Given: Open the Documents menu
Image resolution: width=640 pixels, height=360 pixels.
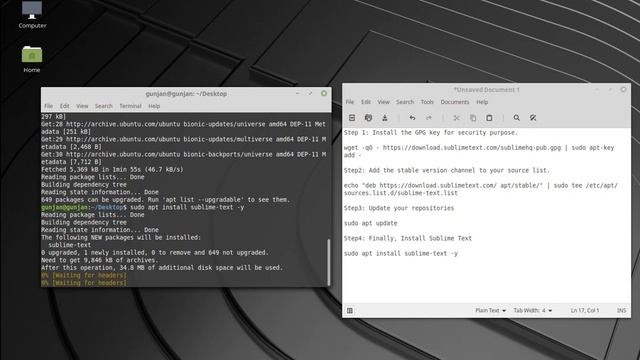Looking at the screenshot, I should click(x=455, y=102).
